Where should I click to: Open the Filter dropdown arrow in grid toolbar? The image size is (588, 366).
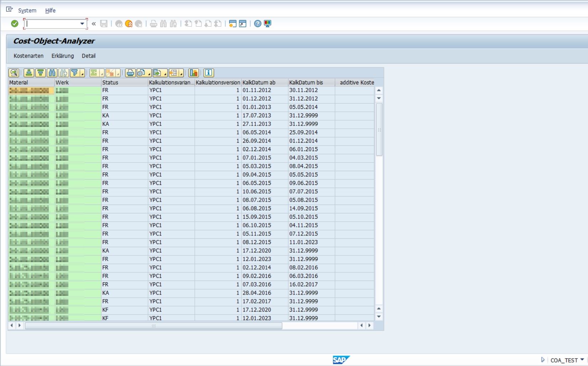click(x=82, y=73)
